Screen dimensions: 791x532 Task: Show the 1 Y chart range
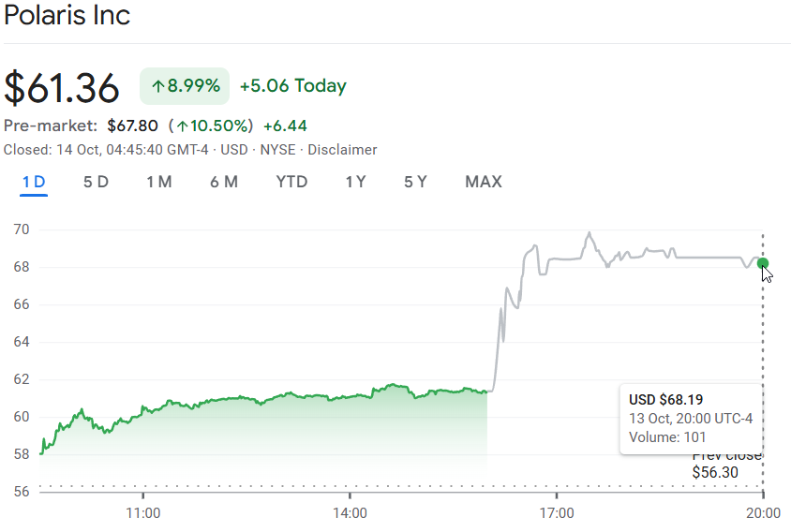tap(355, 182)
